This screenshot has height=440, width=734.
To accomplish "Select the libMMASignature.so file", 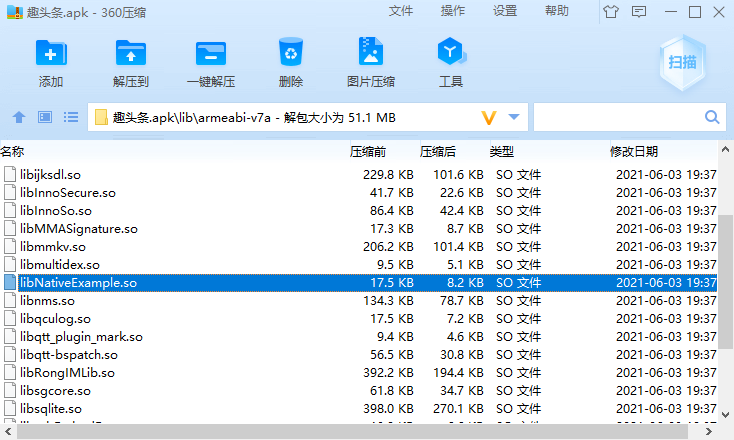I will 79,229.
